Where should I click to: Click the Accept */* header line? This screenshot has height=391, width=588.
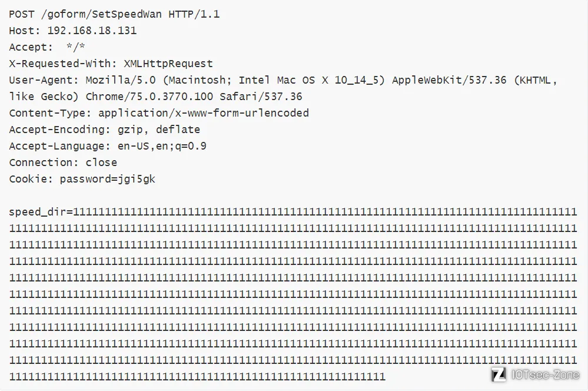47,47
